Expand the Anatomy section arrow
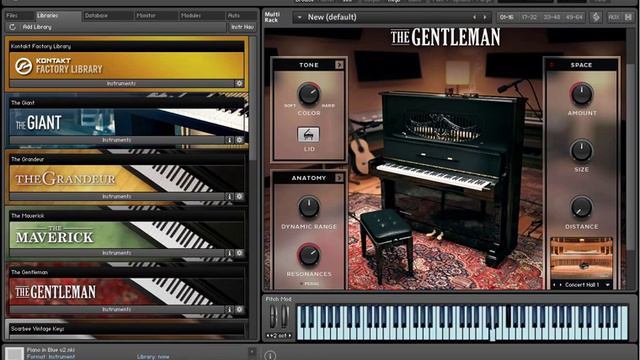 coord(339,178)
